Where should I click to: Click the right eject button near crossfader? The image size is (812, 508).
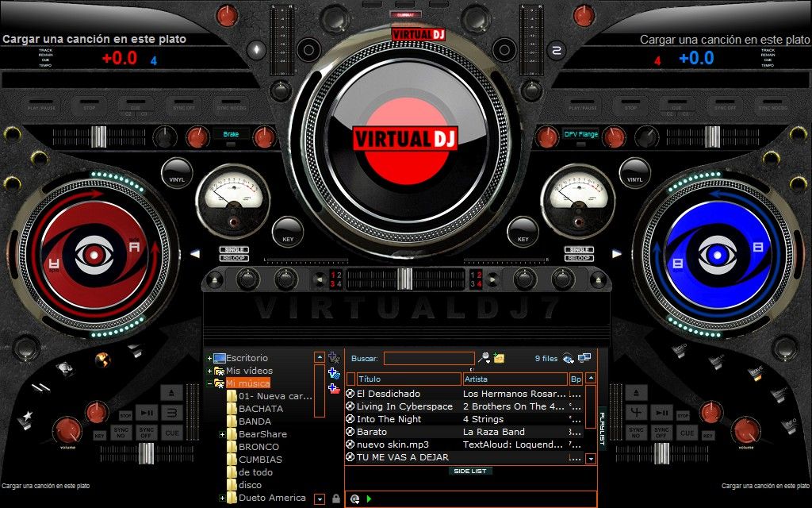[x=598, y=280]
